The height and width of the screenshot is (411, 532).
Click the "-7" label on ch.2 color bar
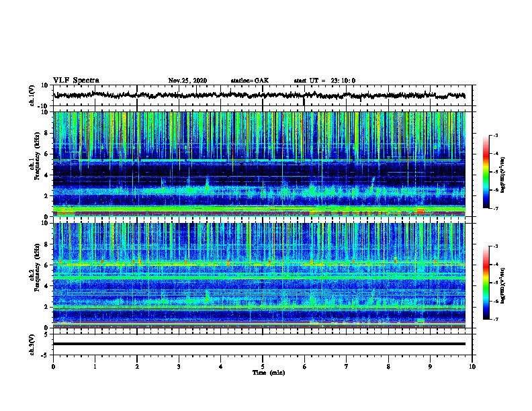(495, 319)
